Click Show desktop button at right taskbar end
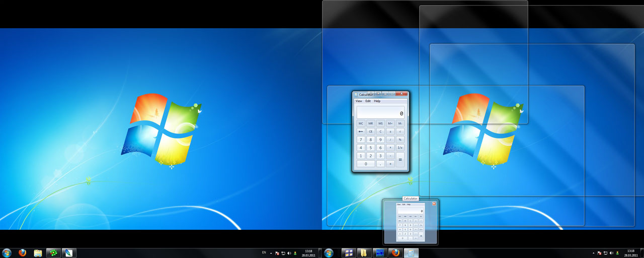 [642, 253]
